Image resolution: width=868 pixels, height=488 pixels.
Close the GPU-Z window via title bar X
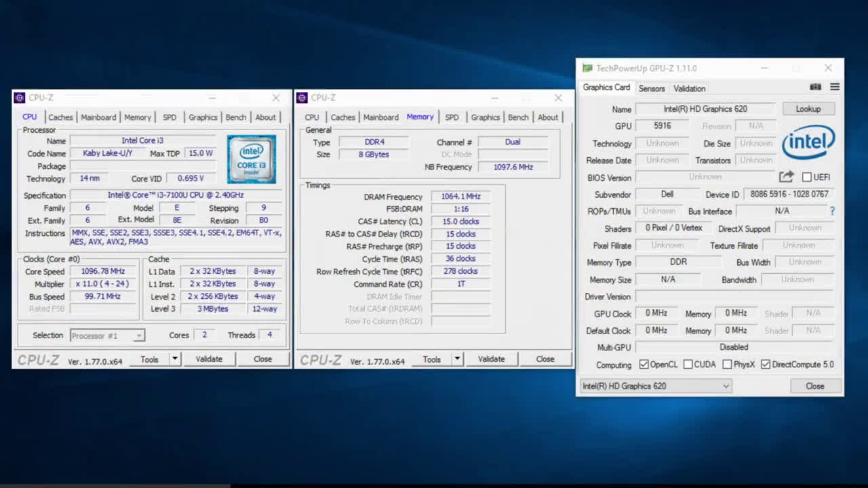pos(828,68)
